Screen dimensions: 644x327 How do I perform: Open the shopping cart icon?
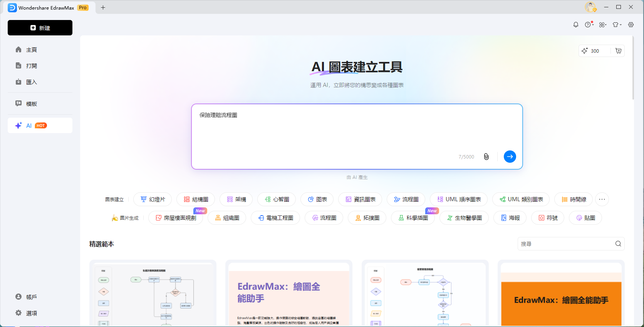[x=618, y=51]
